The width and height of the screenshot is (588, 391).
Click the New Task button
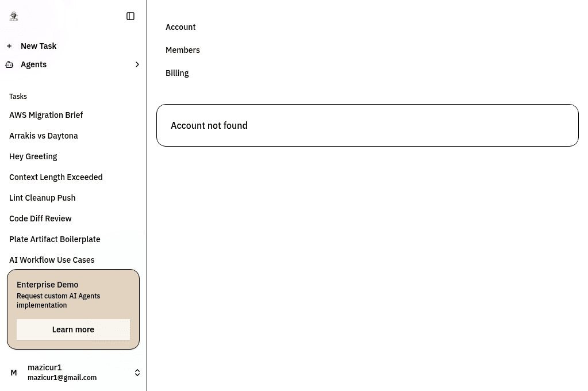[39, 46]
